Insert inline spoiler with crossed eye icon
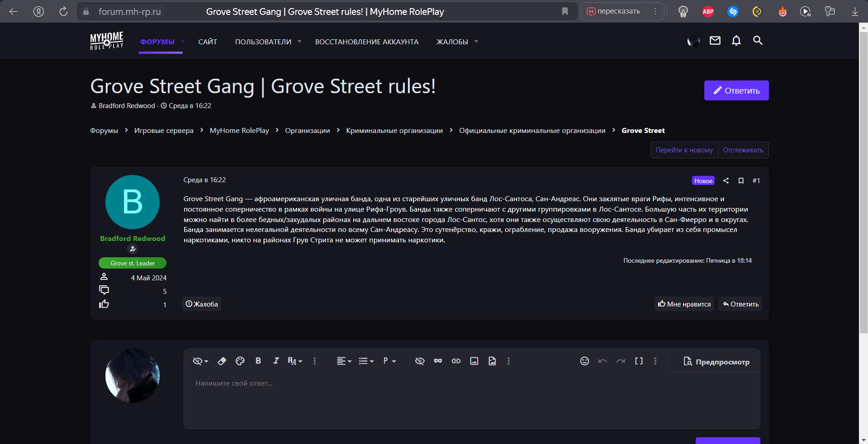The height and width of the screenshot is (444, 868). (x=420, y=361)
